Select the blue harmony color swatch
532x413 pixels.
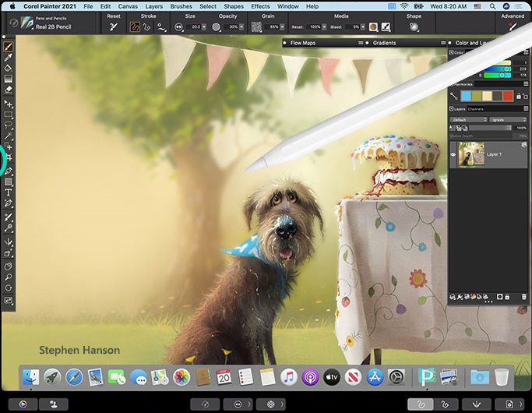466,96
